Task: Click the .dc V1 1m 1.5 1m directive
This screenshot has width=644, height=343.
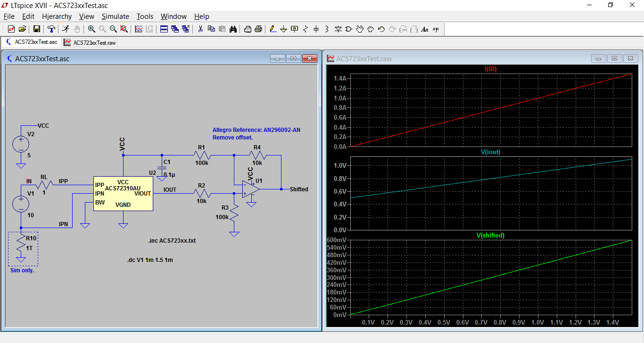Action: tap(150, 260)
